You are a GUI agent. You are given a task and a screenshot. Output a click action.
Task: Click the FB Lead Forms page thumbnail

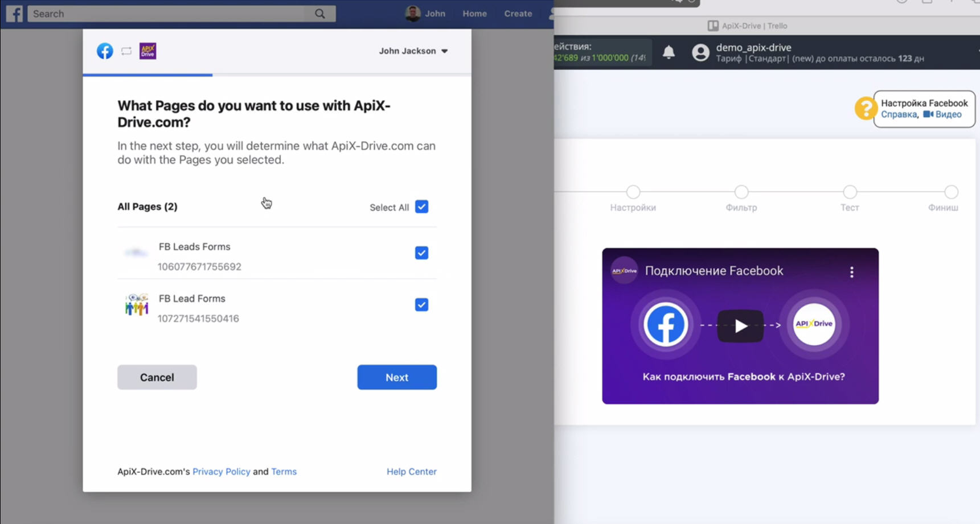(137, 305)
